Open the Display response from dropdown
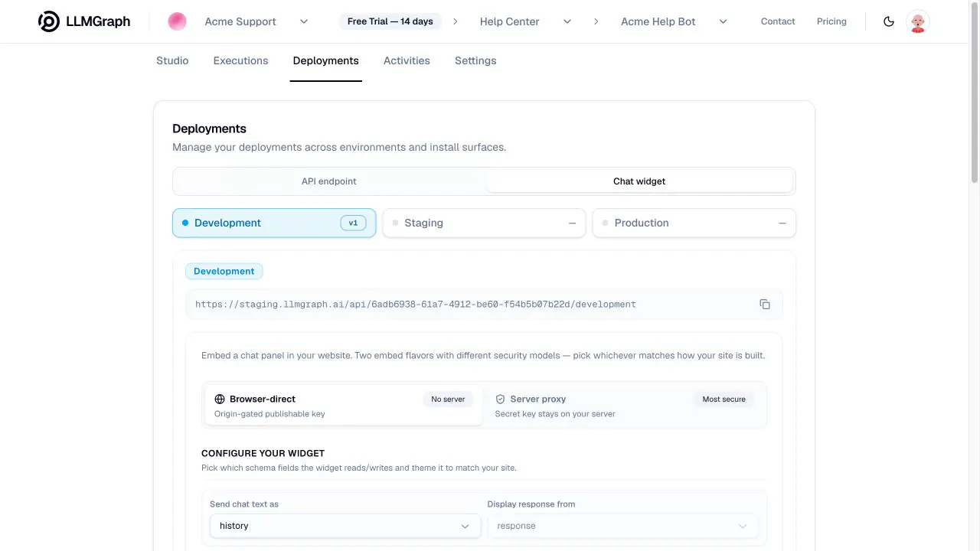Screen dimensions: 980x551 tap(622, 526)
